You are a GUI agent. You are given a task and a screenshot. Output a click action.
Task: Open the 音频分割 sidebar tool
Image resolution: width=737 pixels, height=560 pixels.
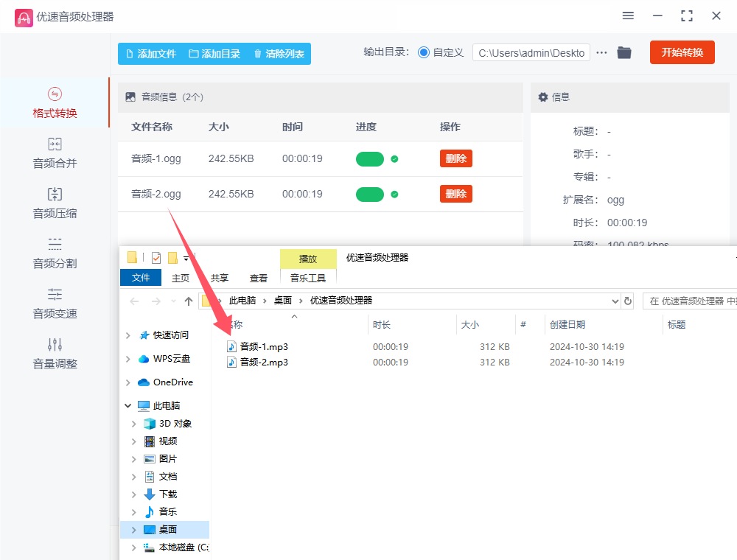point(55,253)
